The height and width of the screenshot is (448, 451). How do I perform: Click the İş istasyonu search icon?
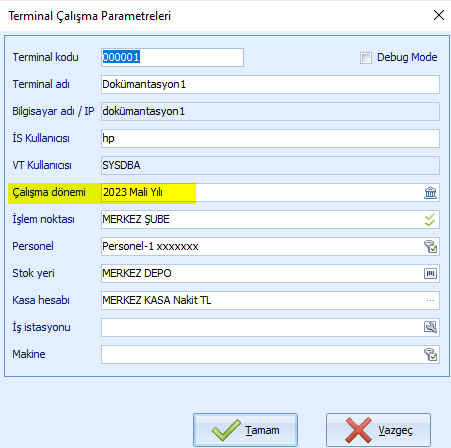tap(430, 327)
